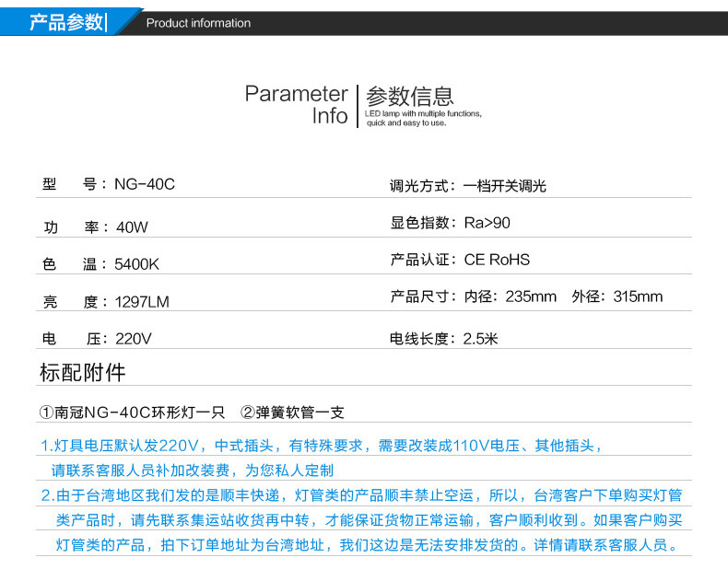Click the 参数信息 title text
The image size is (728, 581).
point(409,96)
